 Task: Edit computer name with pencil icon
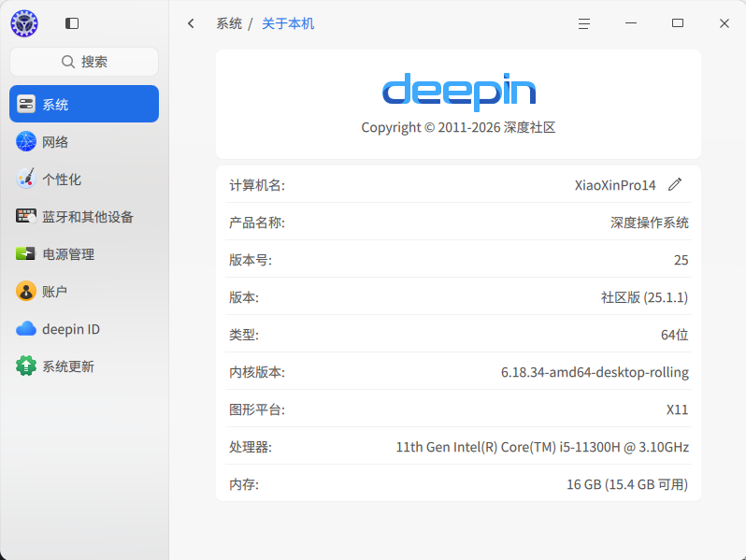[x=675, y=184]
